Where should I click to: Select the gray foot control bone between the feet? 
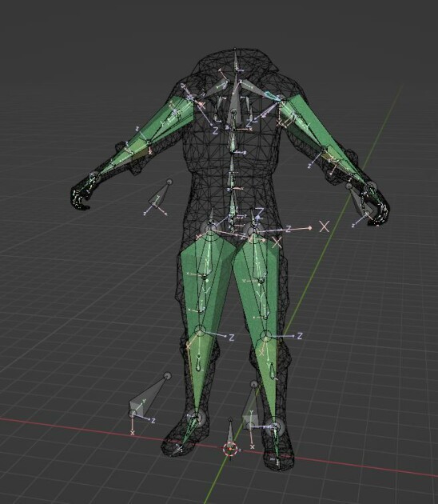251,406
